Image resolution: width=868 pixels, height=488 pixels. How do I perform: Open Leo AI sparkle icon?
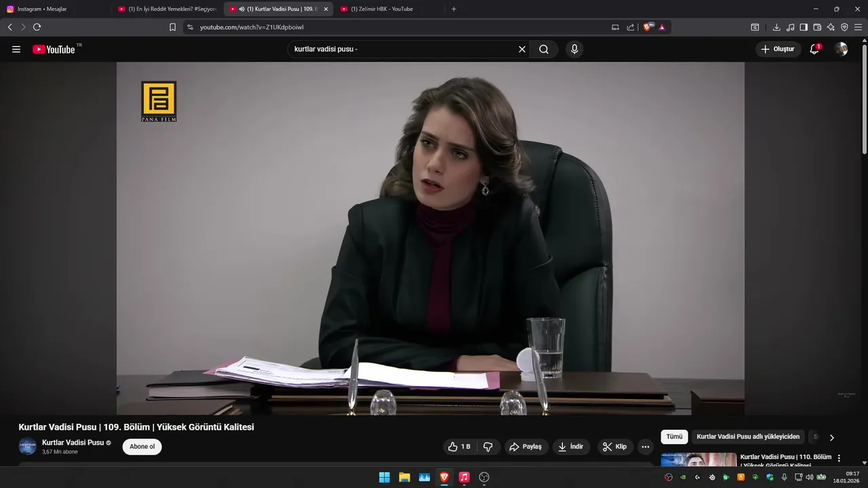coord(831,27)
